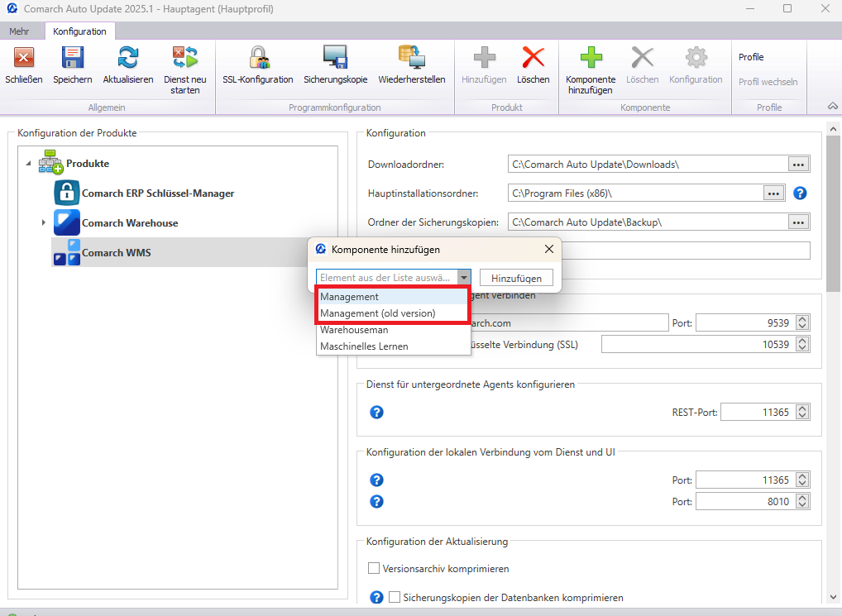Select the Comarch ERP Schlüssel-Manager lock icon
Screen dimensions: 842x616
[67, 193]
